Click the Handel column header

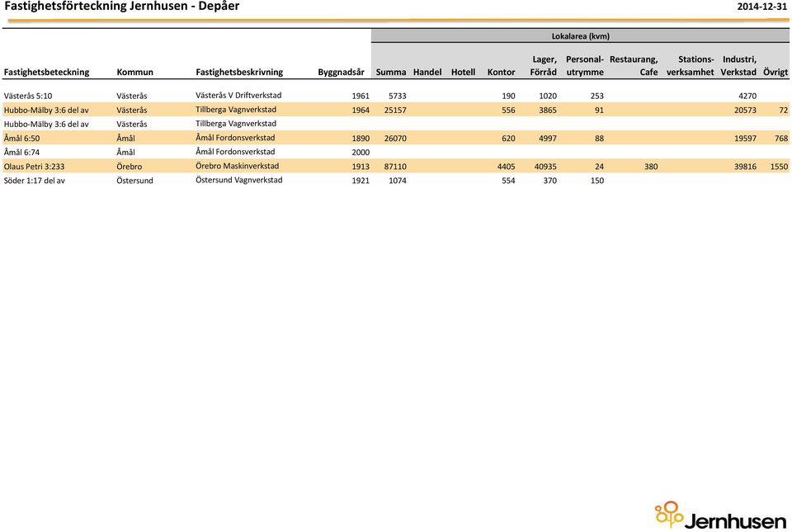coord(427,73)
